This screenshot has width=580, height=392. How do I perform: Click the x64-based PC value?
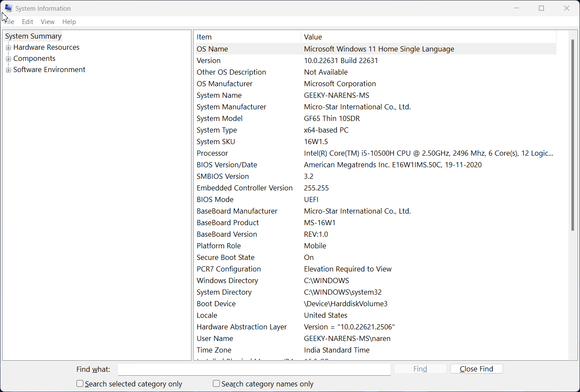tap(326, 130)
